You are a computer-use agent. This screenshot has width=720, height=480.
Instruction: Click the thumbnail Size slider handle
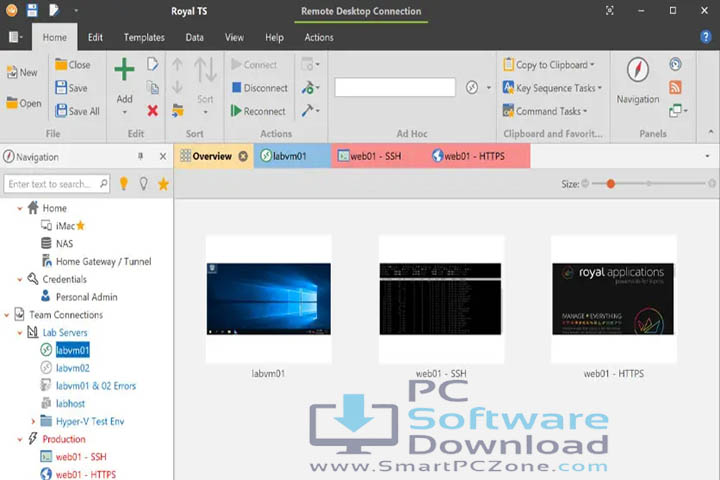610,184
